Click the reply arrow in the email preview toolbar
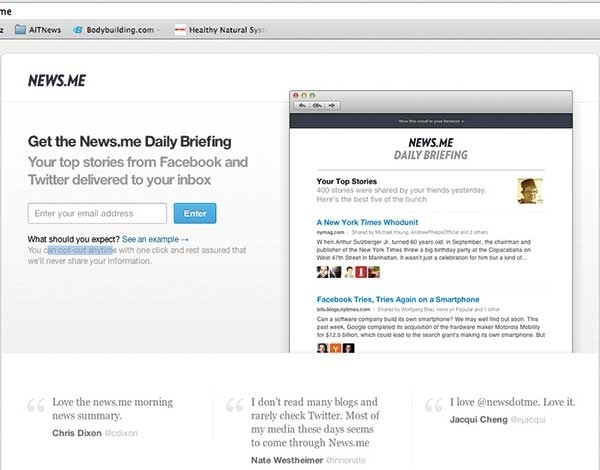The height and width of the screenshot is (470, 600). point(299,105)
